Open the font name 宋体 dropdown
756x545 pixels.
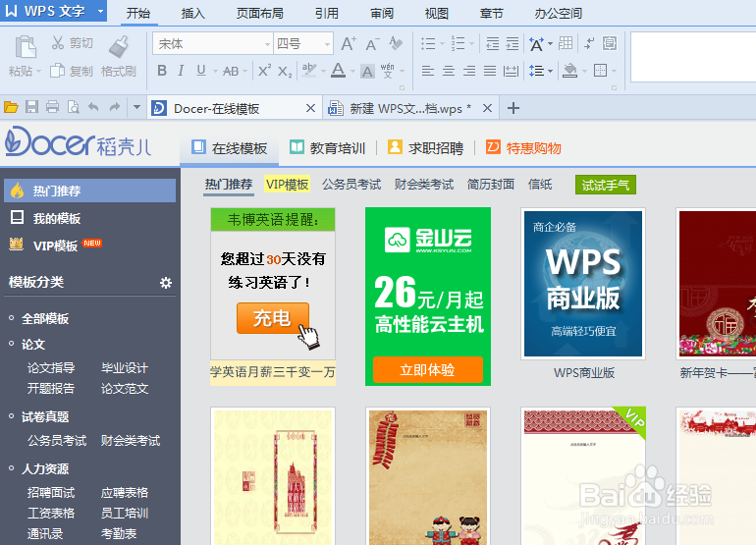267,44
